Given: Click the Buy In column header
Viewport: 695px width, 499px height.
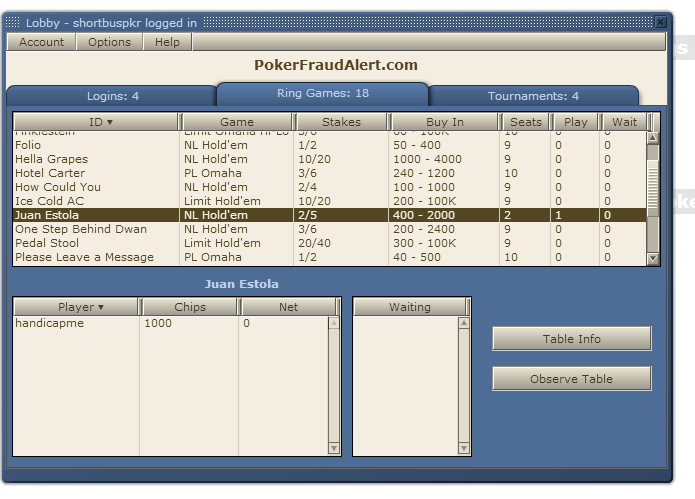Looking at the screenshot, I should coord(444,122).
